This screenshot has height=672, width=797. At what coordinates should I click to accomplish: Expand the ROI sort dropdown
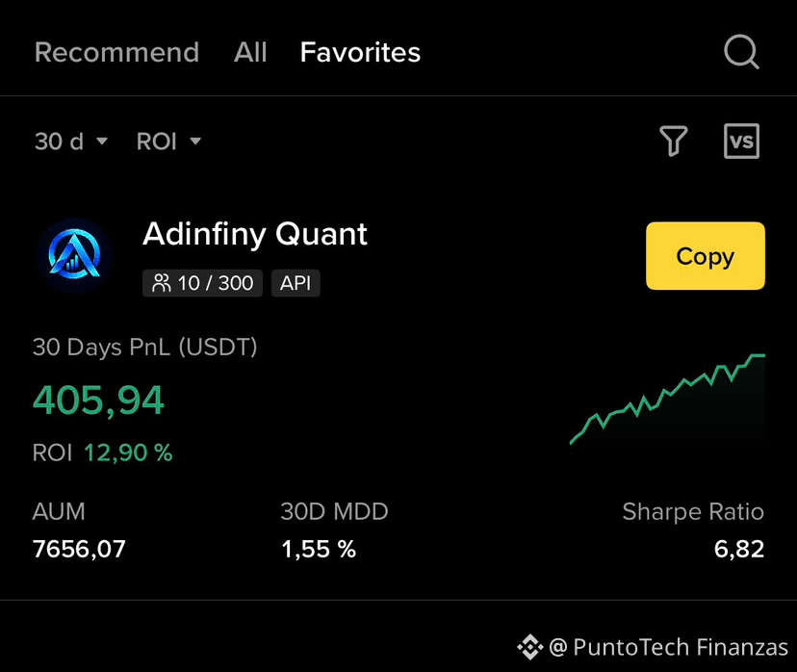[x=168, y=142]
